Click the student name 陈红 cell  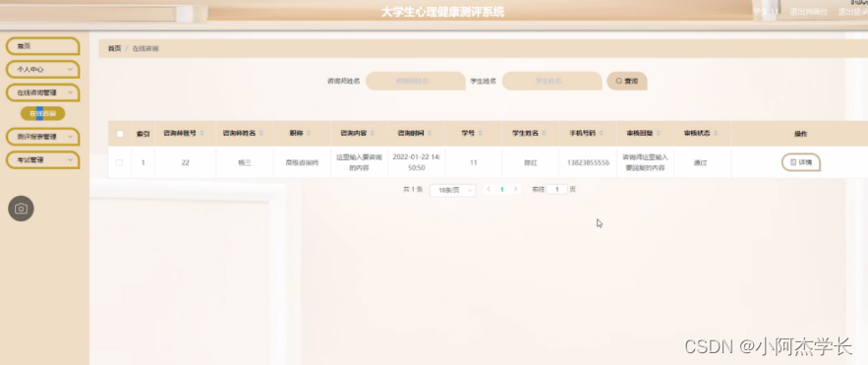[530, 163]
